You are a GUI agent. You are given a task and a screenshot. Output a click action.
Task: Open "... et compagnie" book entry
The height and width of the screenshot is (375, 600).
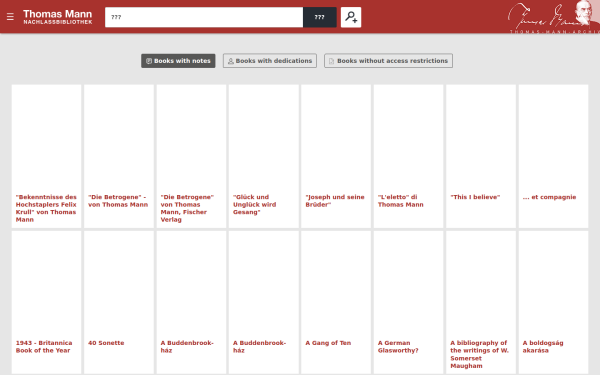[x=549, y=197]
